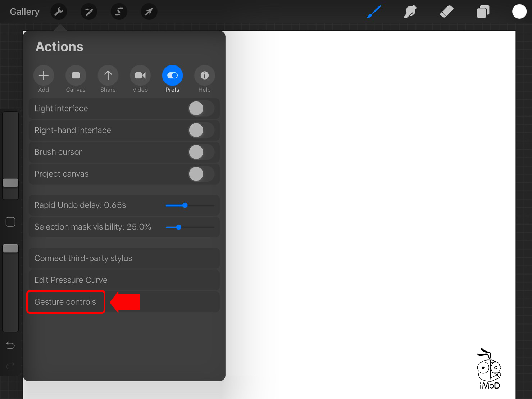The image size is (532, 399).
Task: Open the active color swatch circle
Action: [519, 12]
